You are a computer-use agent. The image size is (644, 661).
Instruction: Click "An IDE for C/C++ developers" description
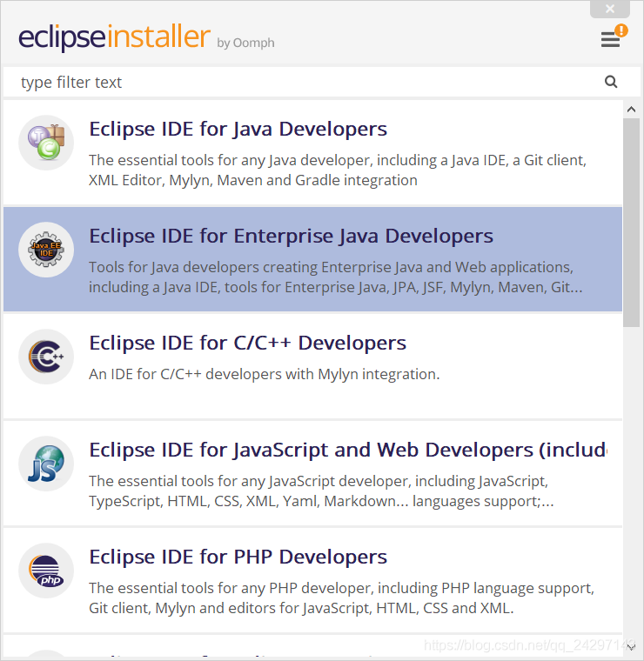tap(264, 374)
